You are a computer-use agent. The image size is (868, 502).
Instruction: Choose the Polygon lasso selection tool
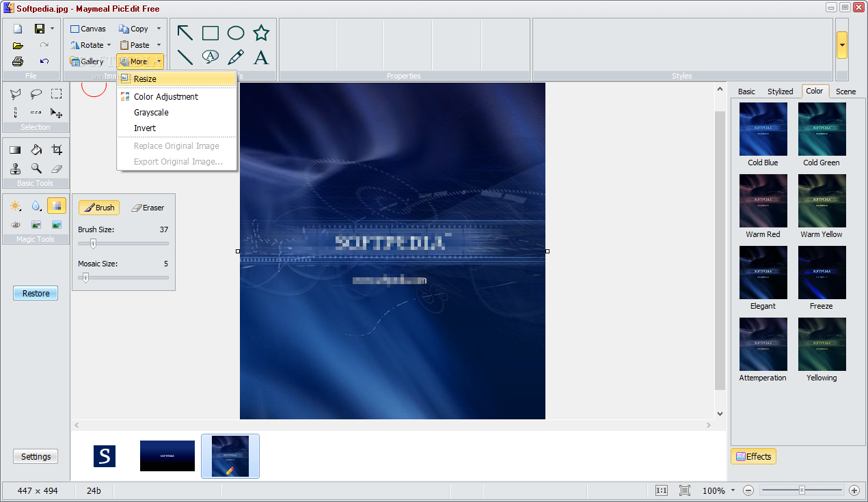16,94
